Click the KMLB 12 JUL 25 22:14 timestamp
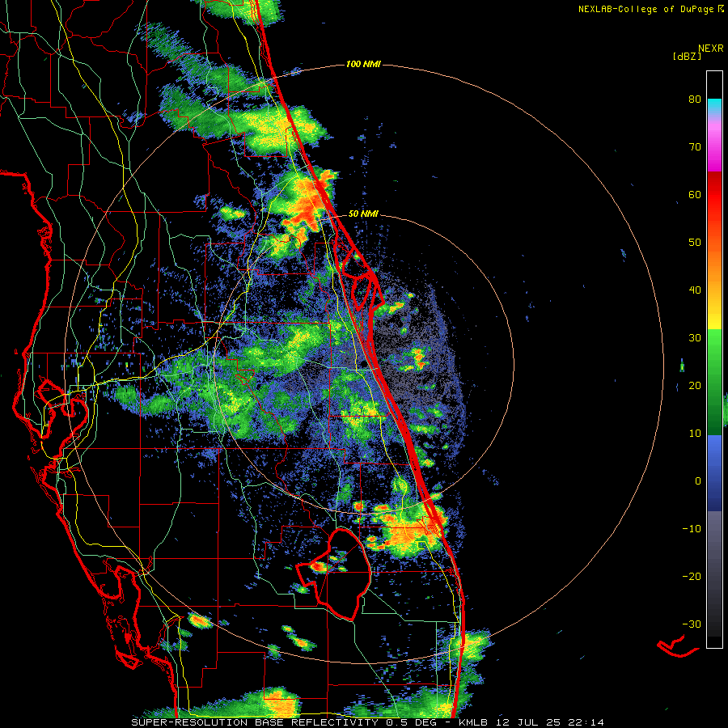Screen dimensions: 728x728 531,722
